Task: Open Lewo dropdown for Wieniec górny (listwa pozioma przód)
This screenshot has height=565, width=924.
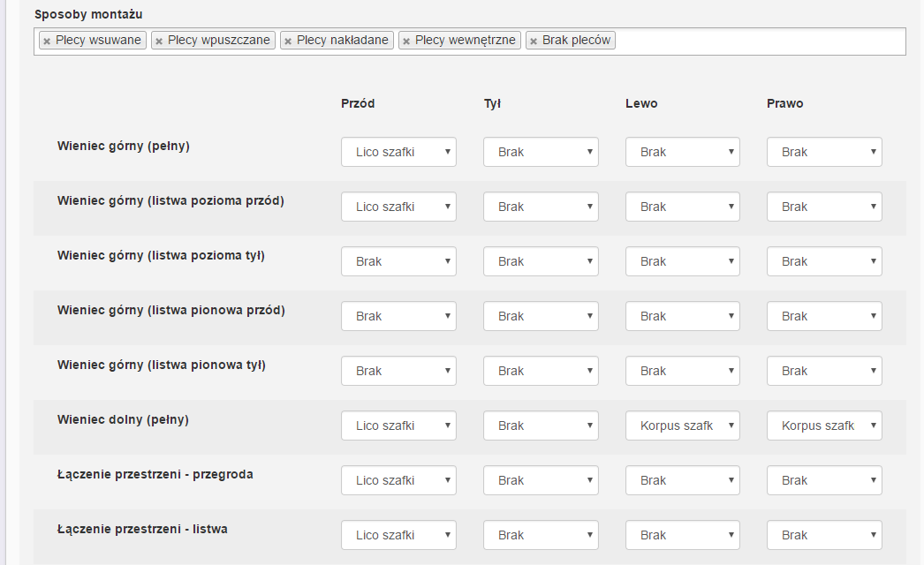Action: point(683,207)
